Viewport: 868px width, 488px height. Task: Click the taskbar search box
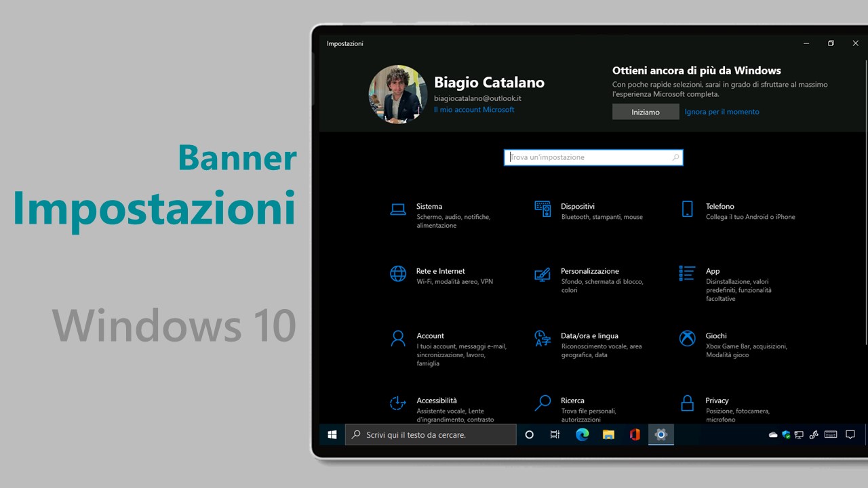[431, 434]
